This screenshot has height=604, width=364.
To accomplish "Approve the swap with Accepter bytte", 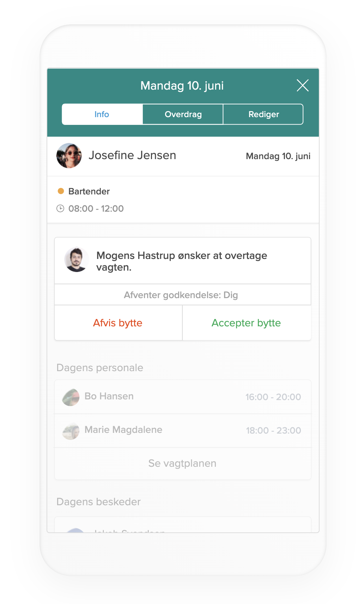I will [x=247, y=323].
